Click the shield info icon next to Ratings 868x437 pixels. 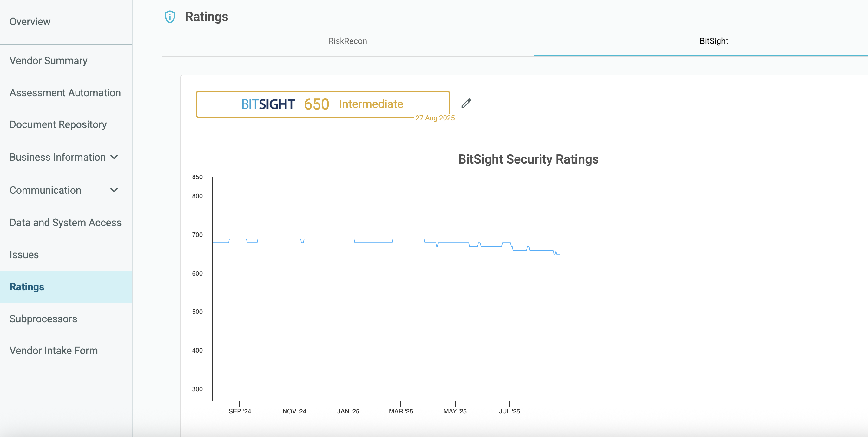tap(170, 17)
